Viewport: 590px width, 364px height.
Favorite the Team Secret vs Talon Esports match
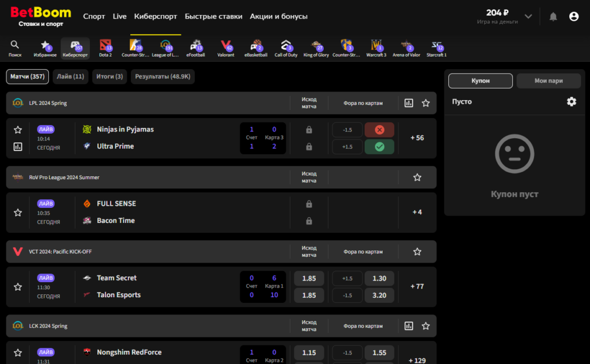pos(18,287)
